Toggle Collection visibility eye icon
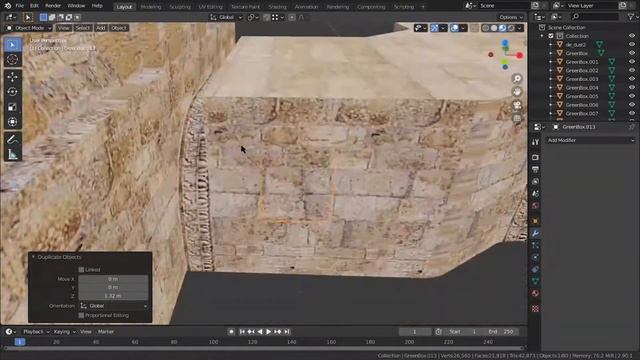640x360 pixels. (632, 36)
